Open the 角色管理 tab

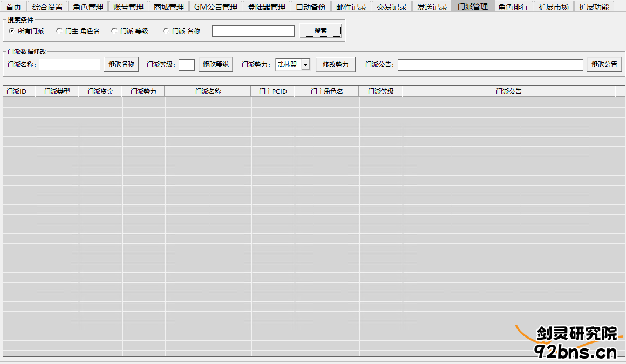[88, 7]
